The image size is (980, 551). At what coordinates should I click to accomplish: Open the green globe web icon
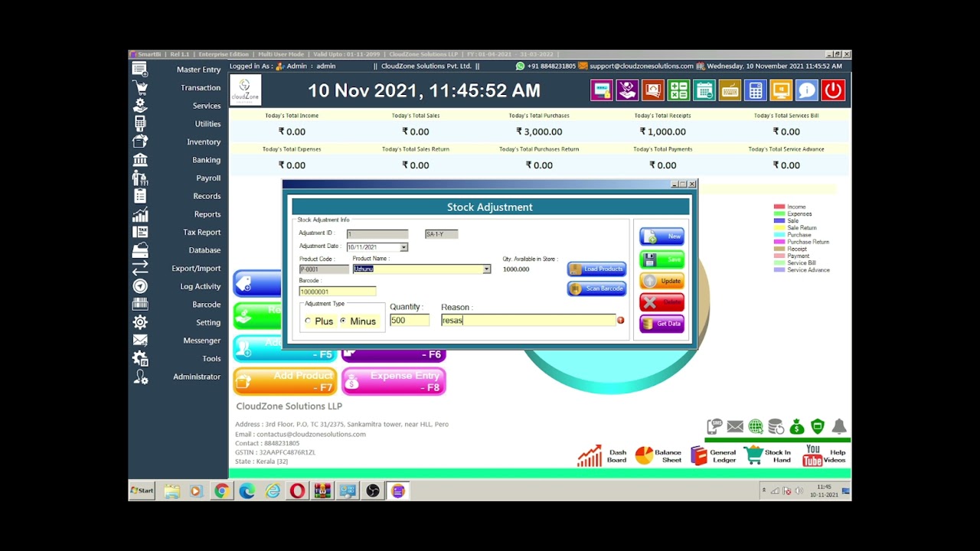(x=756, y=426)
